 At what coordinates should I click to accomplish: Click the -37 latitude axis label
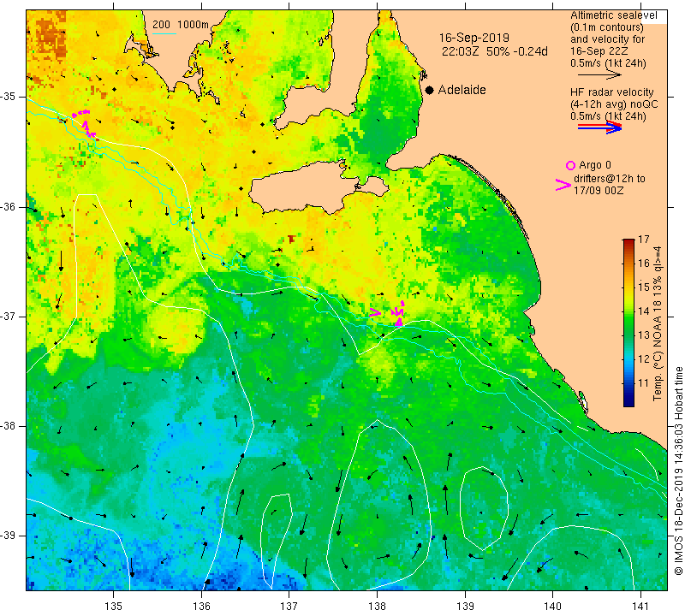pos(8,316)
